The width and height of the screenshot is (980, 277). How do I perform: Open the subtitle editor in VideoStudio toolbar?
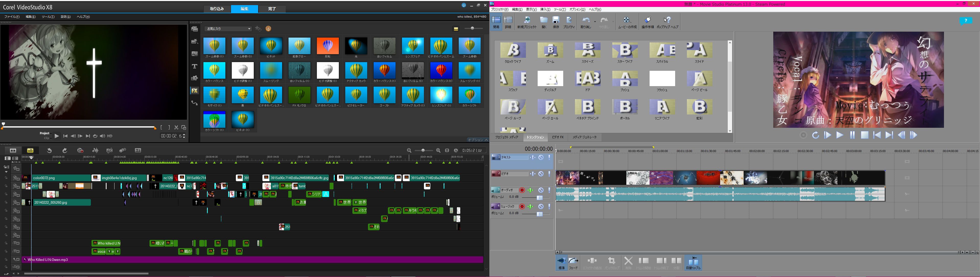(x=138, y=151)
